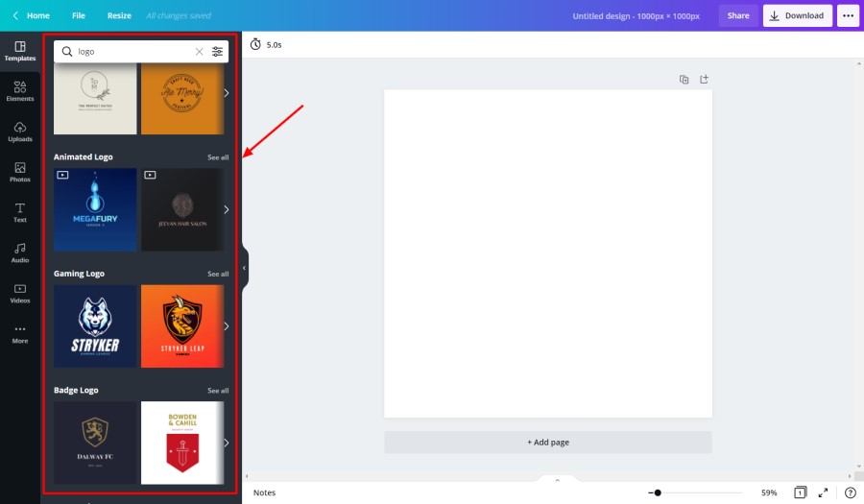Screen dimensions: 864x504
Task: Select the Stryker wolf gaming logo
Action: [x=95, y=326]
